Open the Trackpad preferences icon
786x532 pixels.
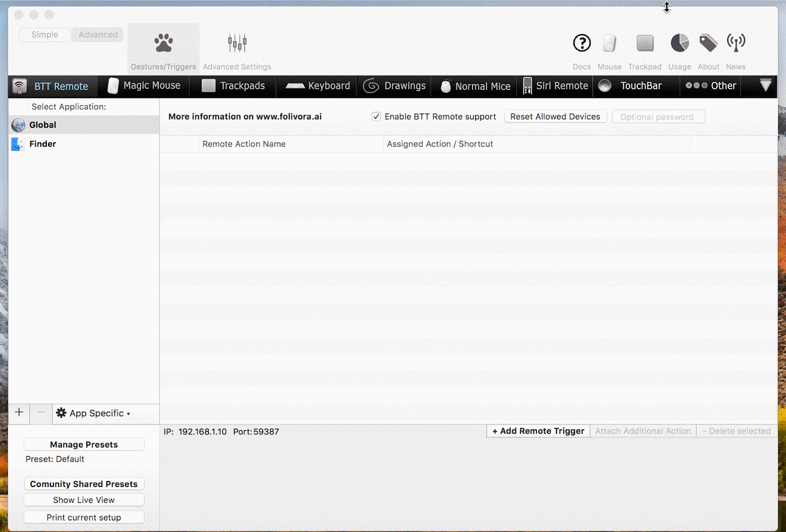click(x=644, y=43)
